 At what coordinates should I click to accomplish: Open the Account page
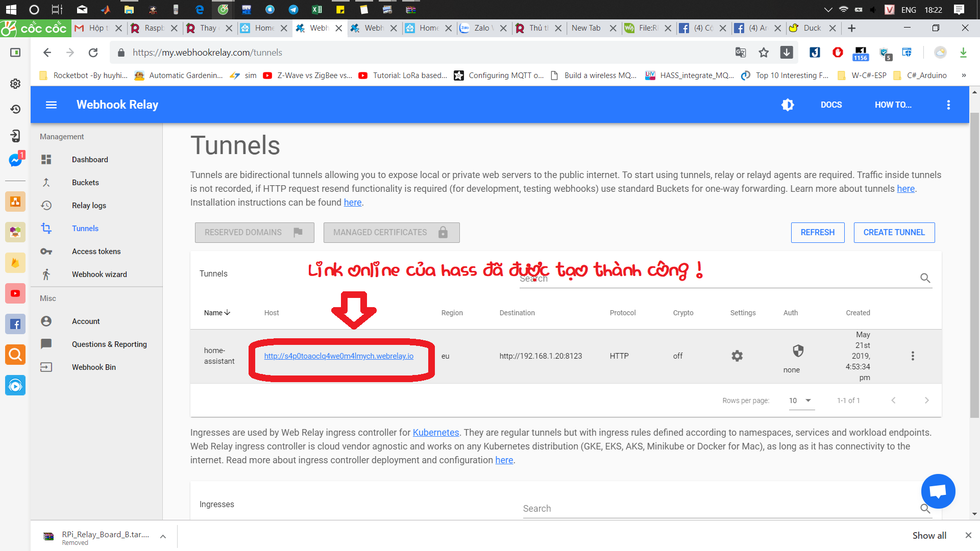86,321
